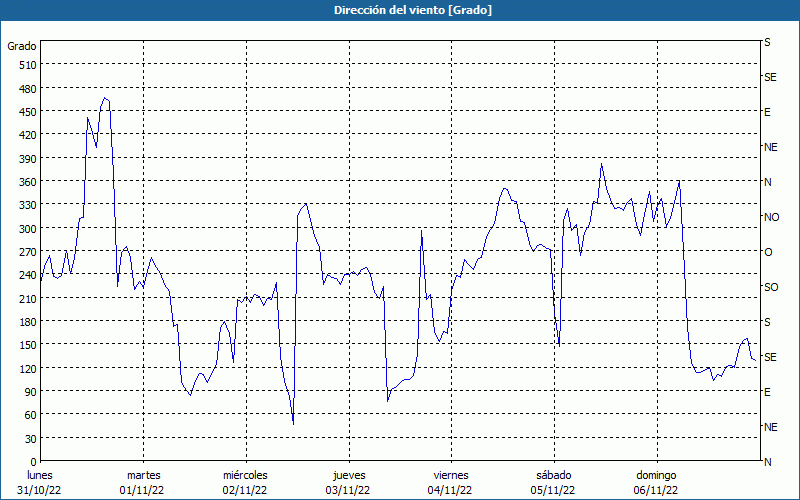Select the 'sábado' day label
This screenshot has width=800, height=500.
pyautogui.click(x=554, y=475)
